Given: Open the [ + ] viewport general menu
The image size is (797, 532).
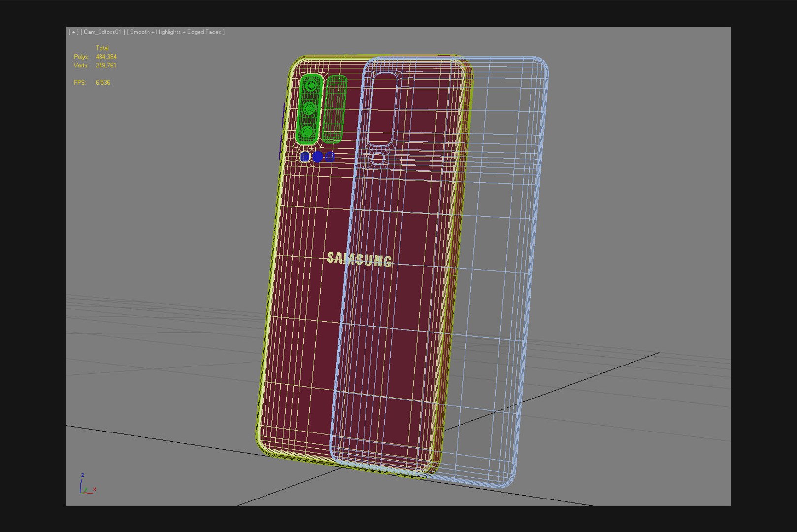Looking at the screenshot, I should coord(73,32).
